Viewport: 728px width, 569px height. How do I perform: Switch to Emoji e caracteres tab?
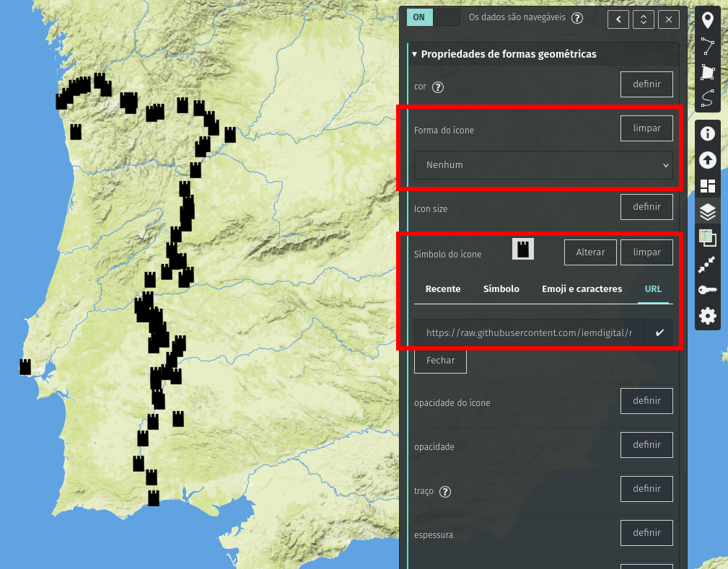(x=582, y=289)
